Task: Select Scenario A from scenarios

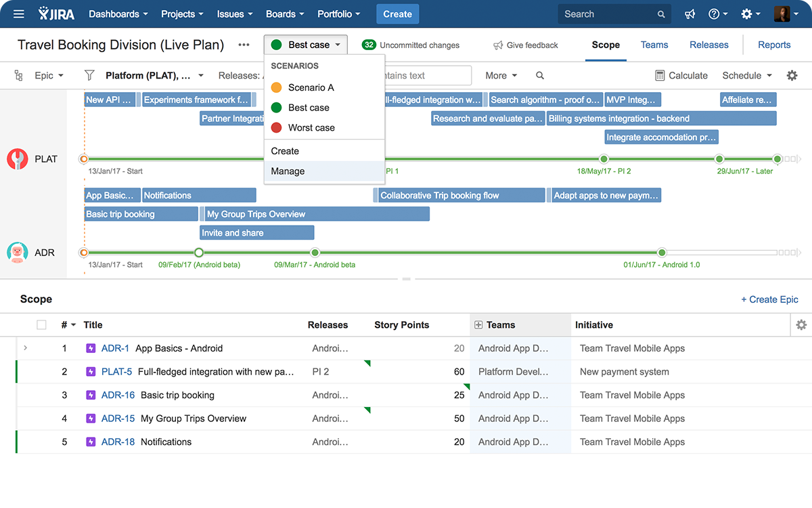Action: tap(324, 87)
